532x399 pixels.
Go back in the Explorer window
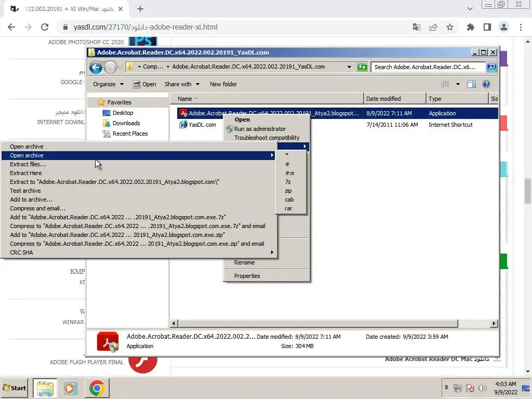coord(96,67)
